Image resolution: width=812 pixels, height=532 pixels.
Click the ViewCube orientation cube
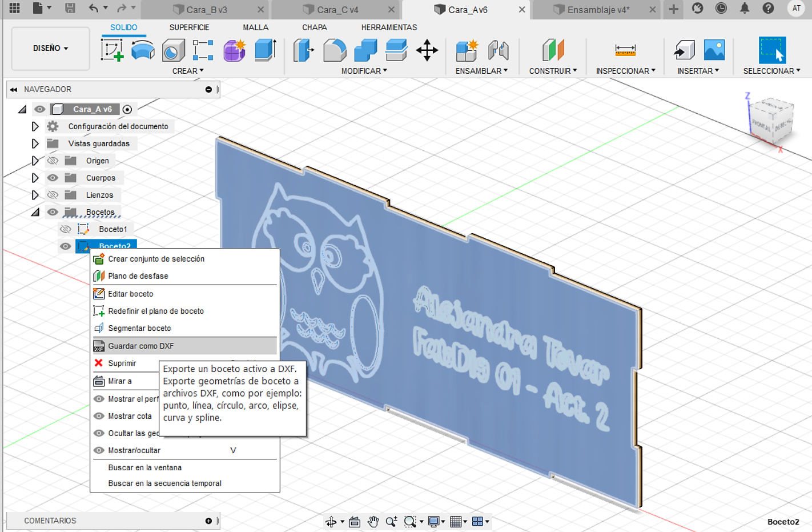(772, 121)
